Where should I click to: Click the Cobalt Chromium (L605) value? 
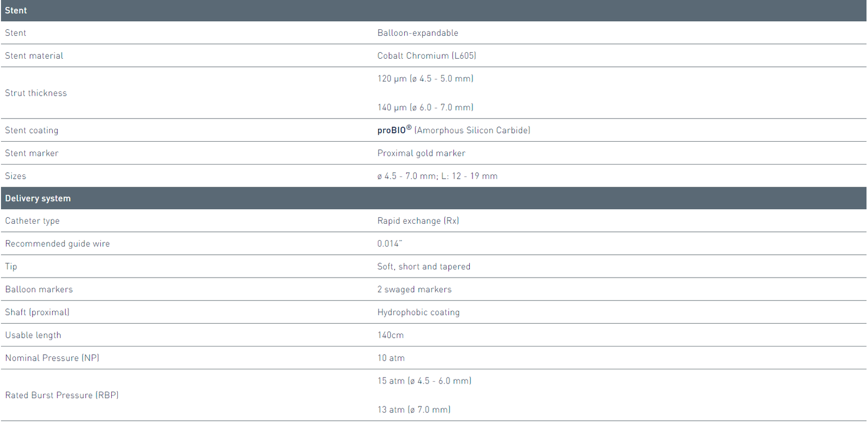pyautogui.click(x=426, y=56)
